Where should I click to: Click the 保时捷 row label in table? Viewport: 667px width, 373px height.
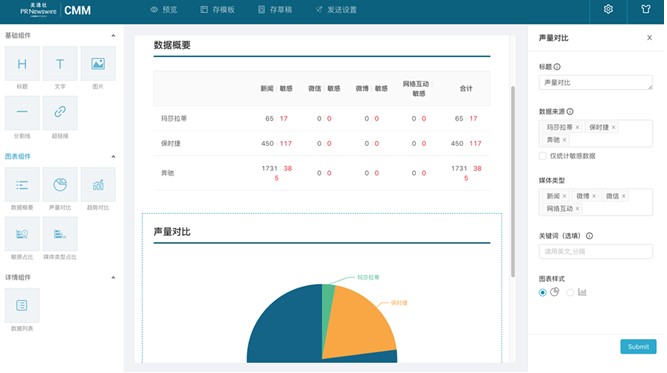(171, 143)
